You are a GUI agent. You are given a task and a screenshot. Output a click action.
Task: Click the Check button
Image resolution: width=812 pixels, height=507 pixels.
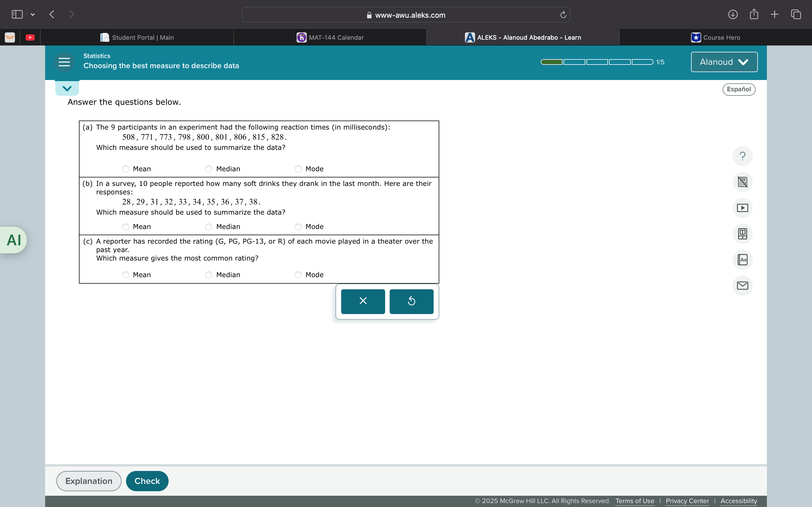tap(147, 481)
